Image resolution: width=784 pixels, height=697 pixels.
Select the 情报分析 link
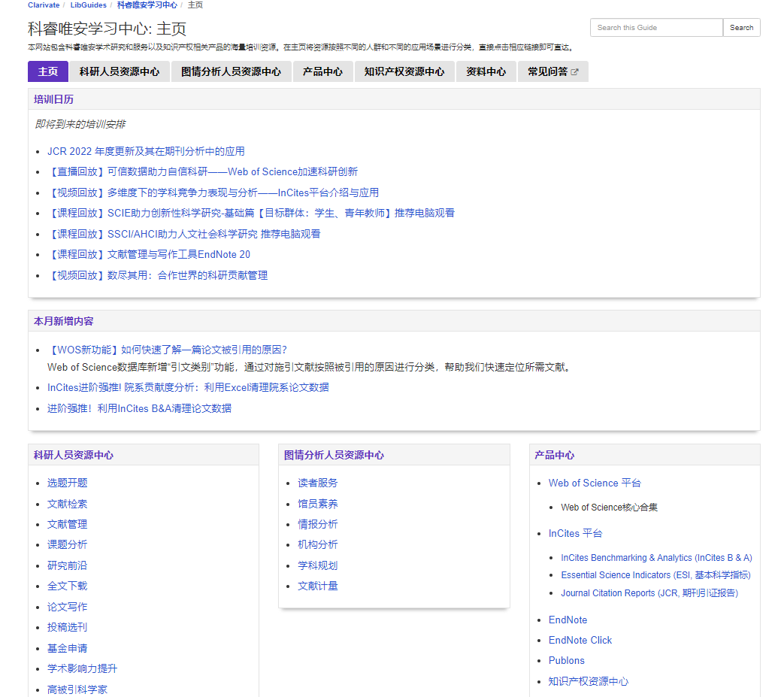click(x=317, y=524)
